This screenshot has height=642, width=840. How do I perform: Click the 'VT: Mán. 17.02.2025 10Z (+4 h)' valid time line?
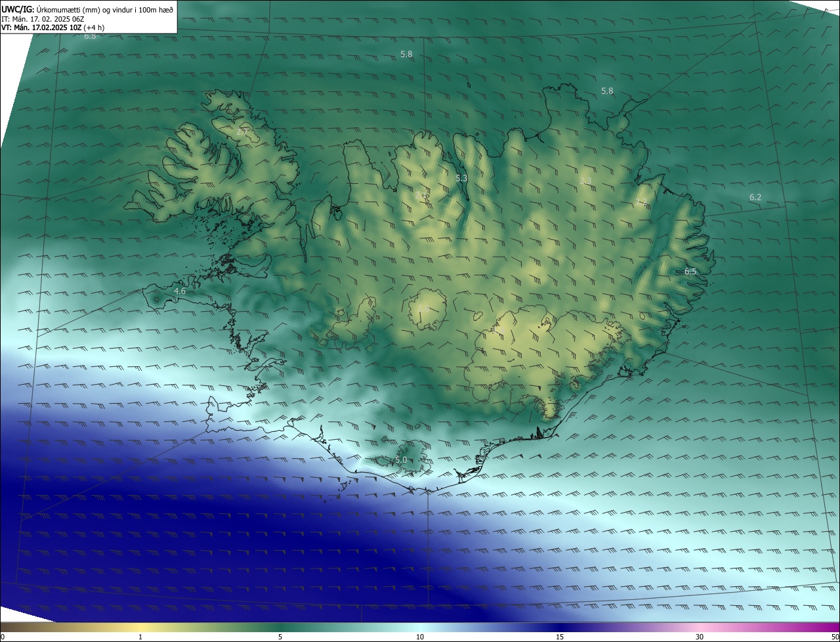click(52, 28)
